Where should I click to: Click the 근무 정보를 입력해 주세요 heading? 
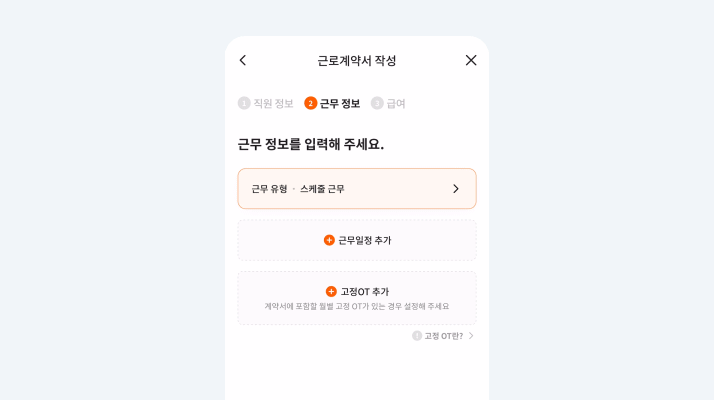tap(311, 144)
